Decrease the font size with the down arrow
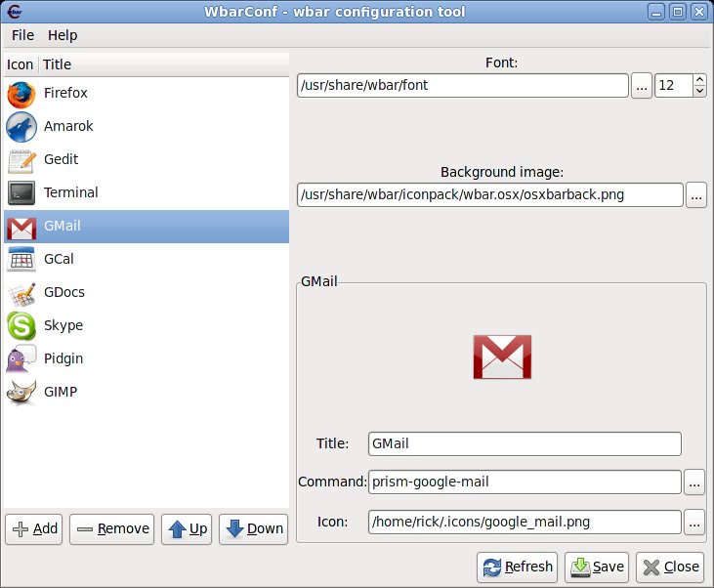Viewport: 714px width, 588px height. pos(700,91)
